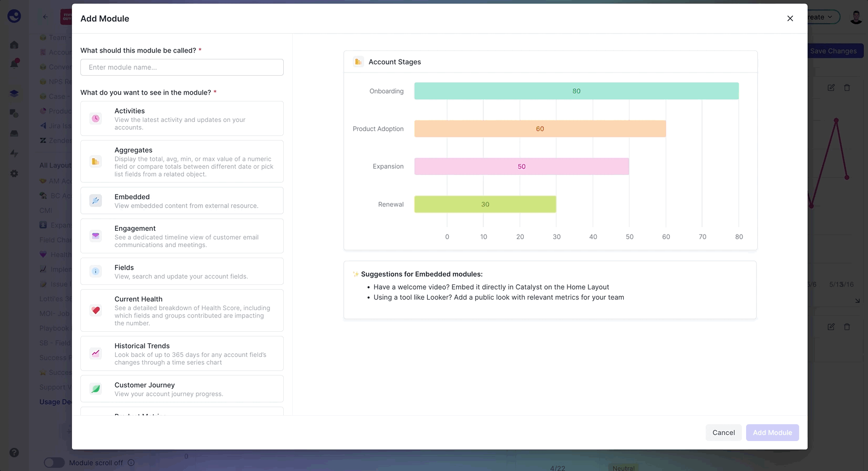The image size is (868, 471).
Task: Click the Add Module button
Action: [x=772, y=433]
